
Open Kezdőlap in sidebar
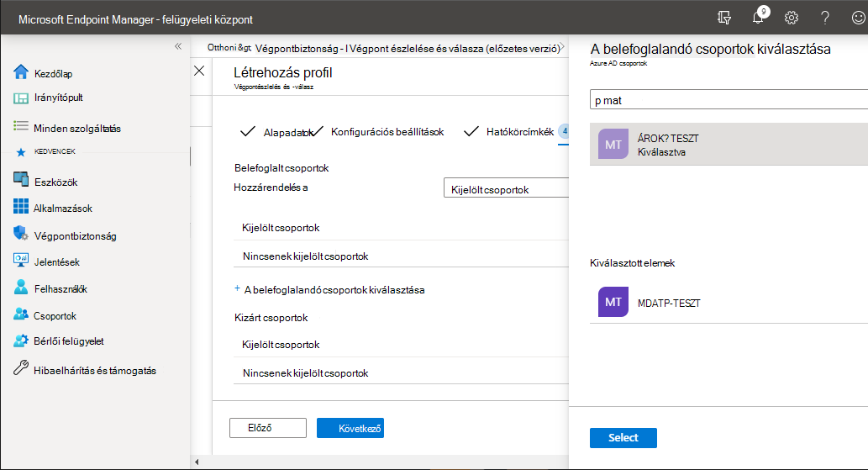click(x=53, y=74)
